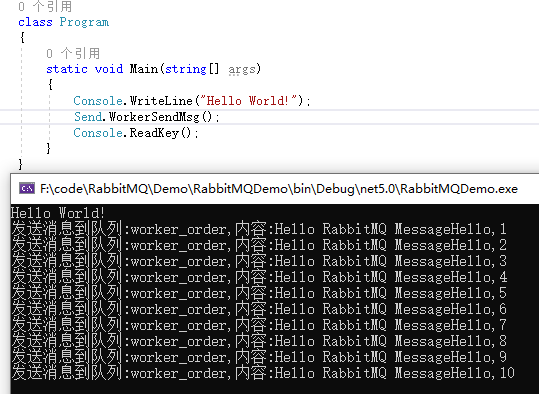Click the 'string' type in Main parameters

tap(186, 69)
